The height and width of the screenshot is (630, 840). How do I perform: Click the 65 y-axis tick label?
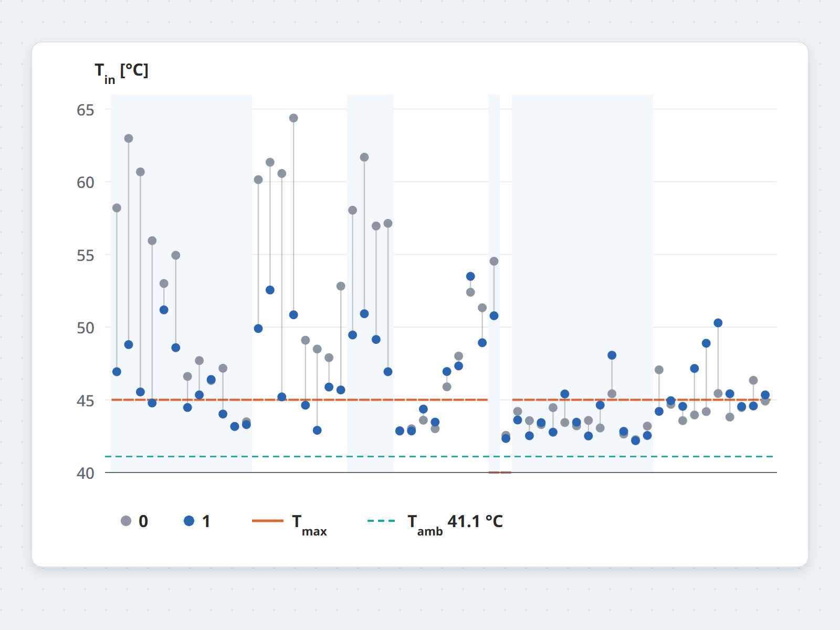(86, 110)
